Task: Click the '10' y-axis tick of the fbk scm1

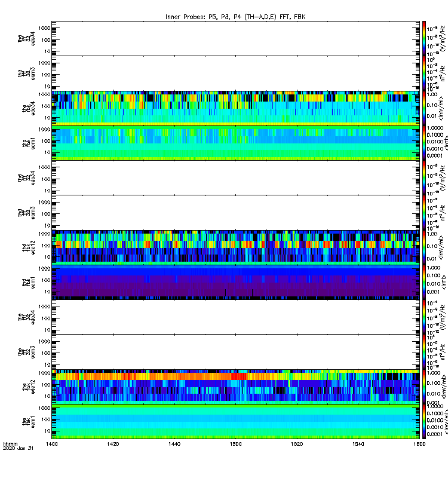Action: click(x=48, y=431)
